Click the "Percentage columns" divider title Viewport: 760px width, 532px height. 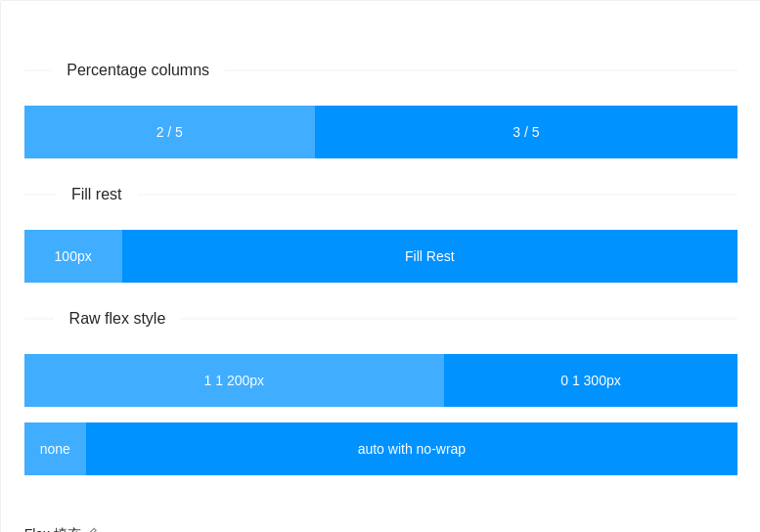[x=138, y=70]
